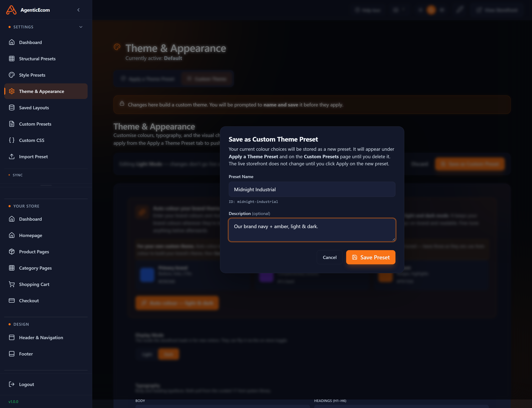Click the palette icon beside Theme & Appearance title
Viewport: 532px width, 408px height.
117,47
